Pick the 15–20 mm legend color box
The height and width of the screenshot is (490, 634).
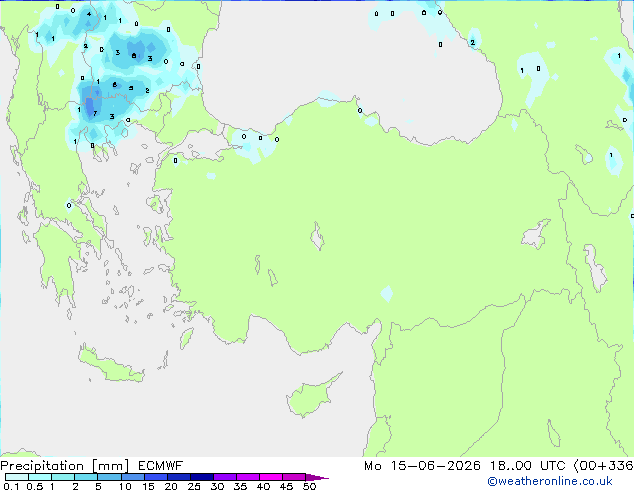(x=156, y=477)
